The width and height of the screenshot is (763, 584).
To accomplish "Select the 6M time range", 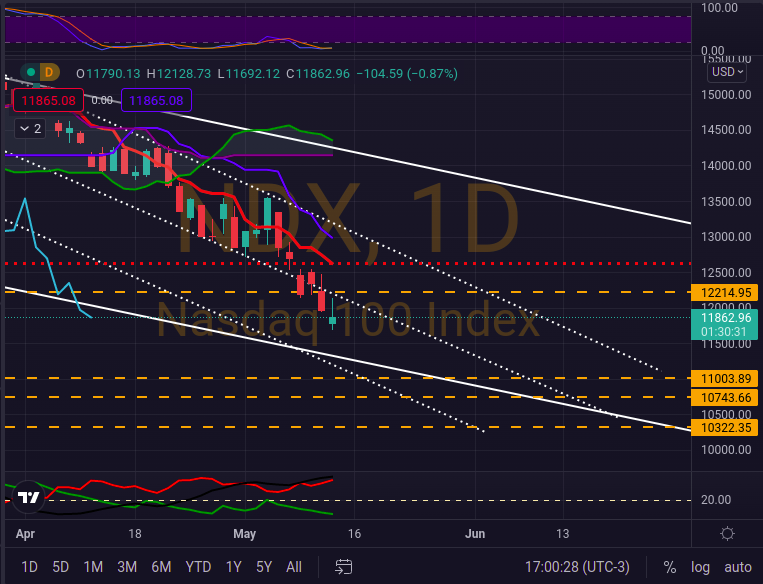I will 161,567.
